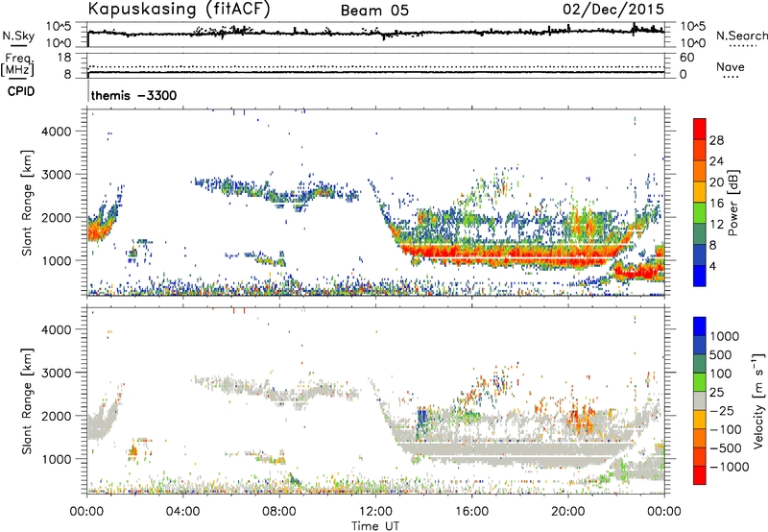Click the "Velocity [m s-1]" colorbar title

click(x=758, y=400)
